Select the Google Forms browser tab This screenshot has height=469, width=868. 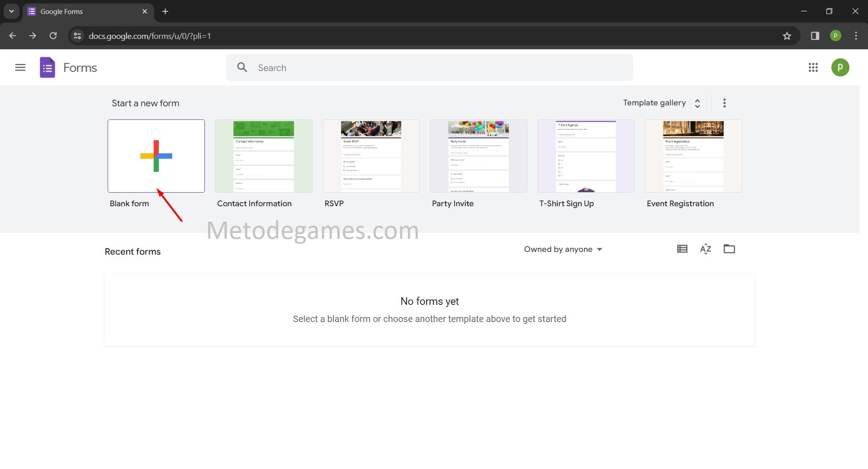pos(88,11)
